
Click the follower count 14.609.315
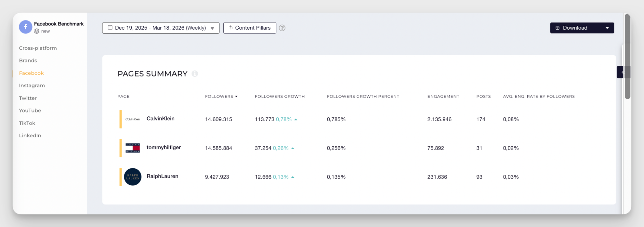click(218, 119)
